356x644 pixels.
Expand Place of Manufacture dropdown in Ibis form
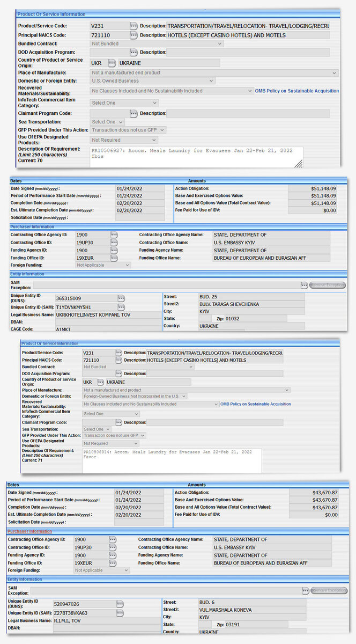click(214, 73)
